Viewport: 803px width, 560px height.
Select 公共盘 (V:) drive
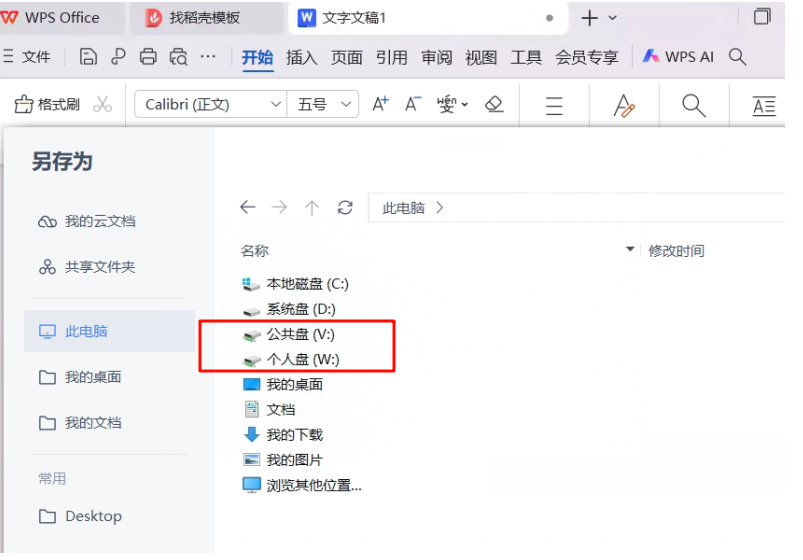(x=289, y=335)
